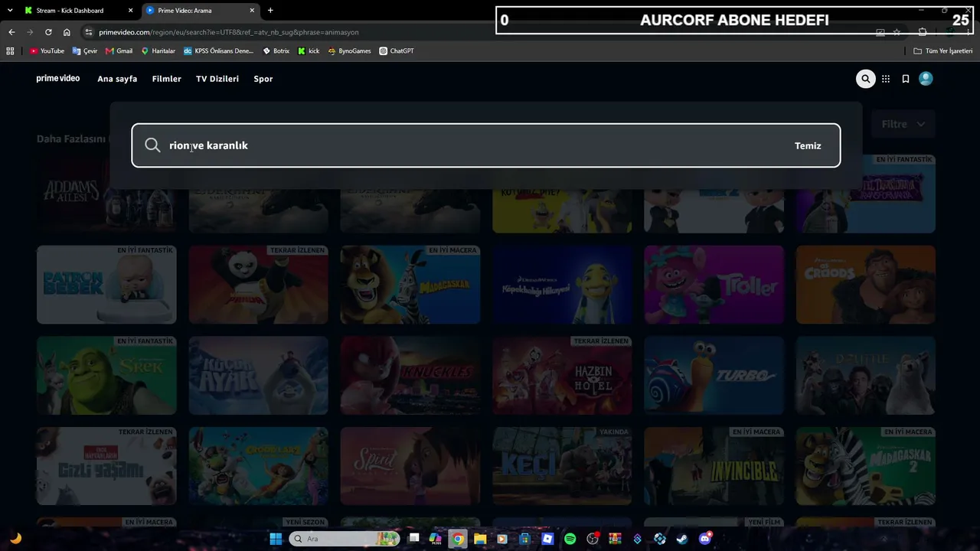
Task: Open the Chrome apps grid in bookmarks bar
Action: [10, 51]
